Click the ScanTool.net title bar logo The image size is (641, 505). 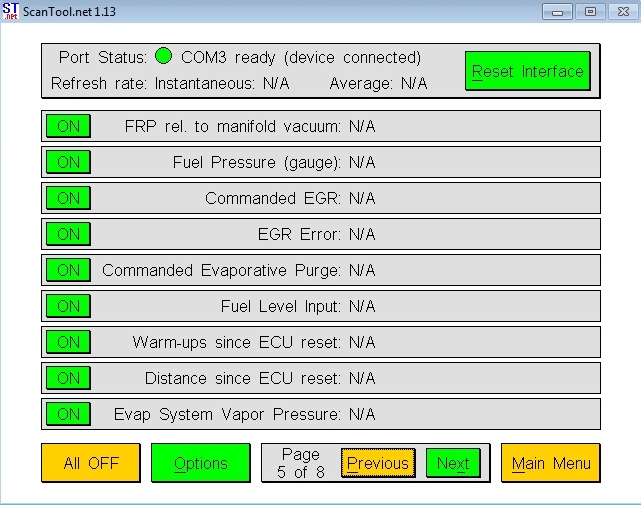pyautogui.click(x=11, y=11)
